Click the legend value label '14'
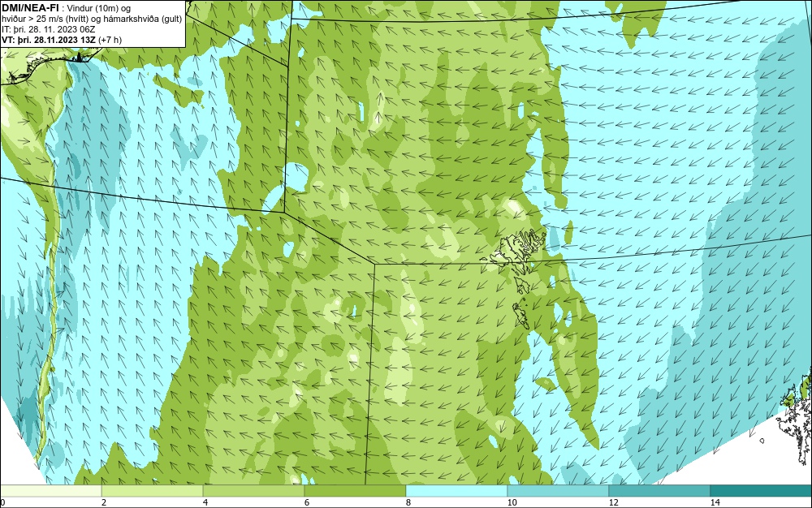812x508 pixels. pyautogui.click(x=715, y=502)
